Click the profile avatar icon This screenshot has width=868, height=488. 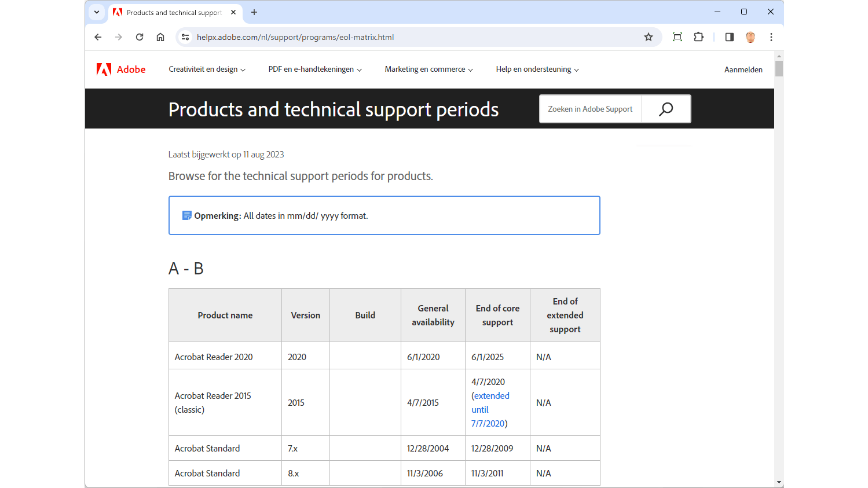(750, 37)
